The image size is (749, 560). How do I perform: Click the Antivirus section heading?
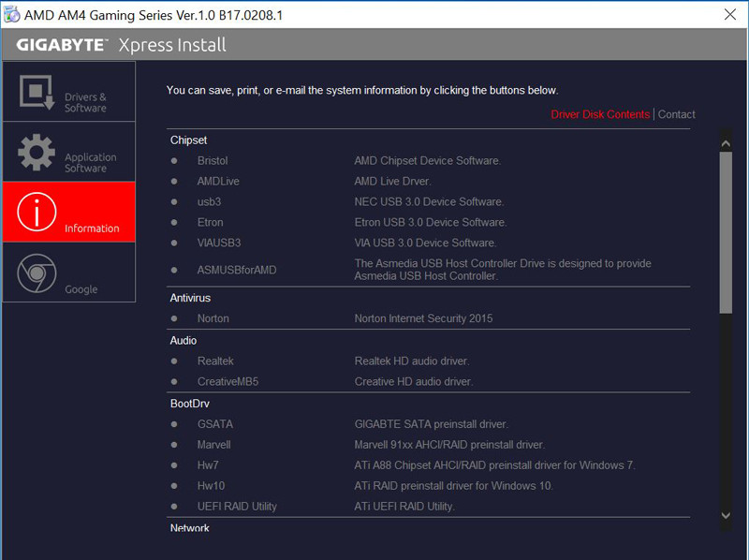(190, 298)
